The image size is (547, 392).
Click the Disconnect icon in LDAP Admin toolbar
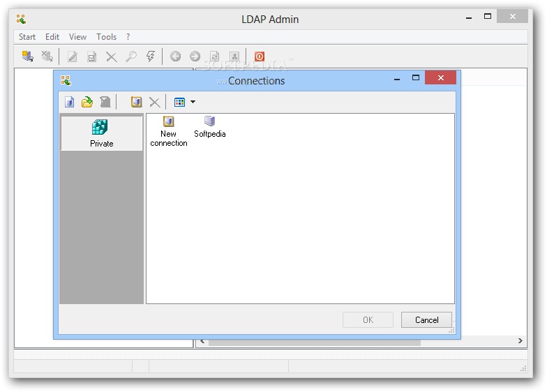(x=47, y=56)
